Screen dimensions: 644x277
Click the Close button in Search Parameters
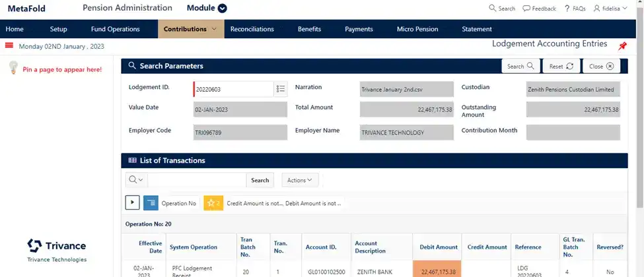click(601, 66)
